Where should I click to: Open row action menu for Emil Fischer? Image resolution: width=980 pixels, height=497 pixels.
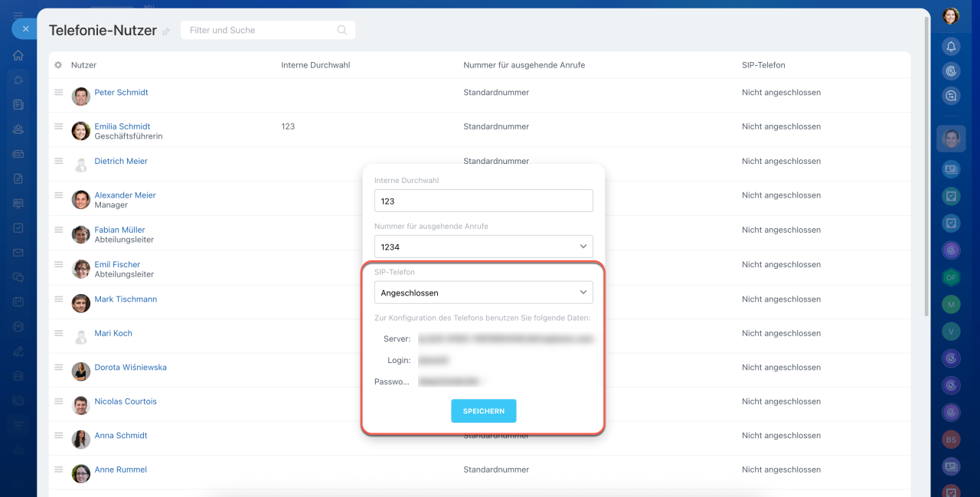click(x=58, y=264)
